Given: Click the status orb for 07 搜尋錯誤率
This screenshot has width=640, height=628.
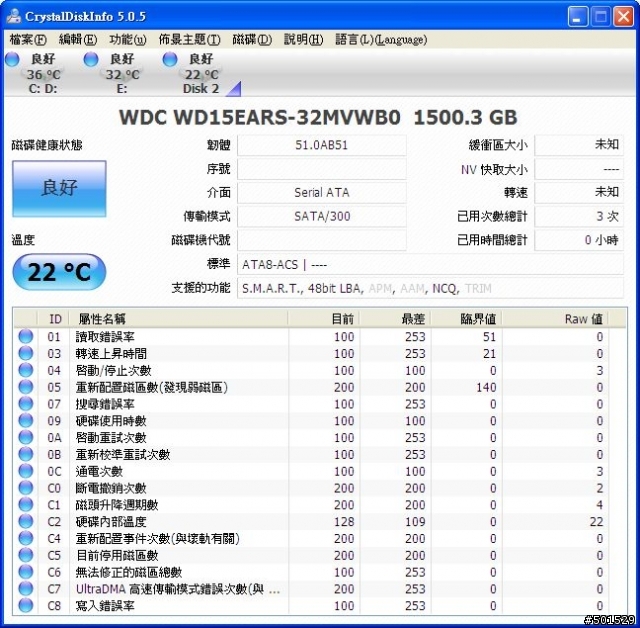Looking at the screenshot, I should (x=25, y=404).
